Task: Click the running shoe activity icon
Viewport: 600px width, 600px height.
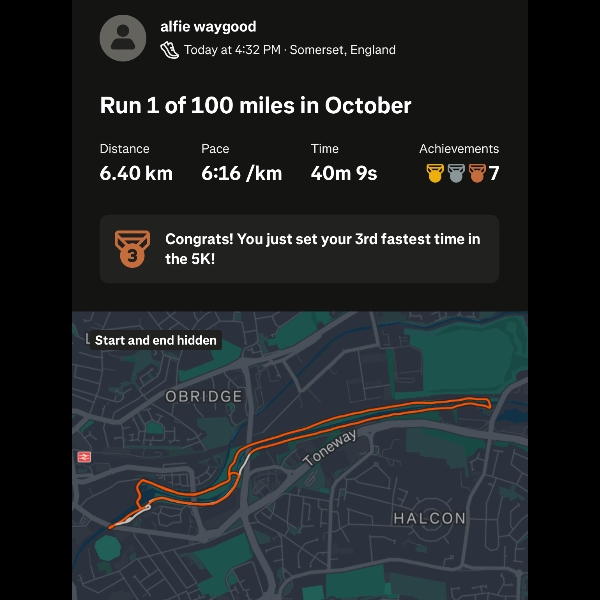Action: (169, 49)
